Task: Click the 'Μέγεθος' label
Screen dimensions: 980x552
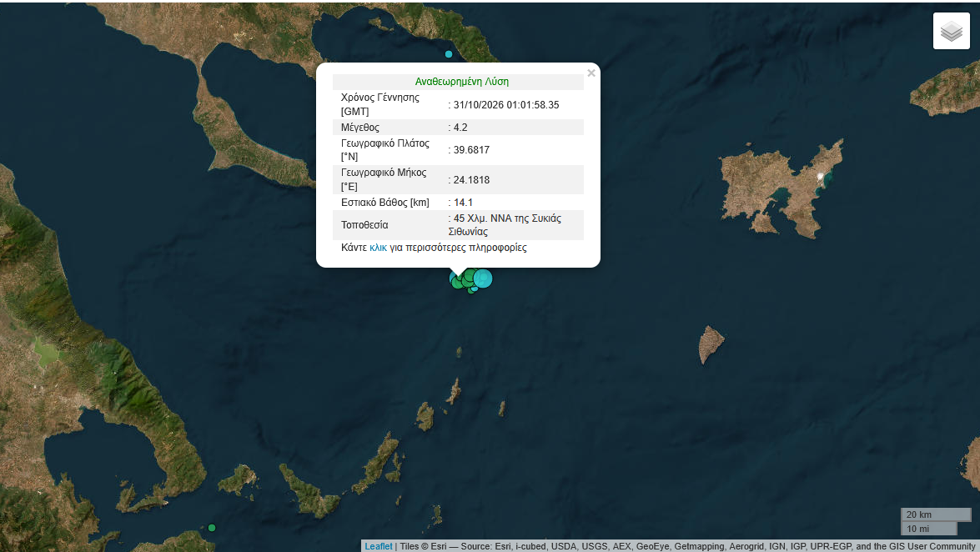Action: click(360, 128)
